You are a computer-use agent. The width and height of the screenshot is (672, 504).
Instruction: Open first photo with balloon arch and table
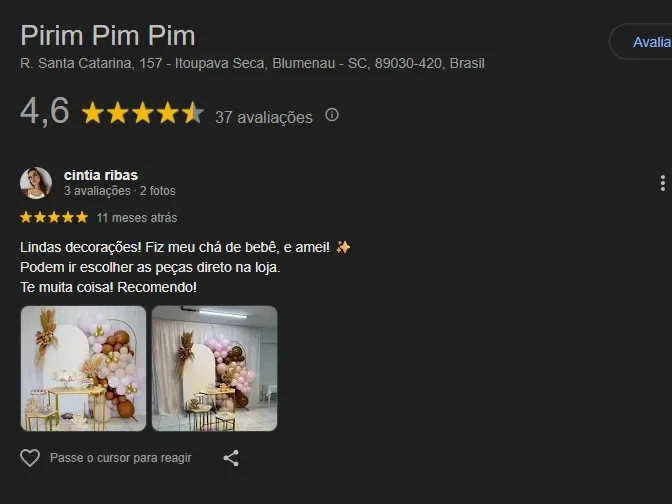(83, 368)
